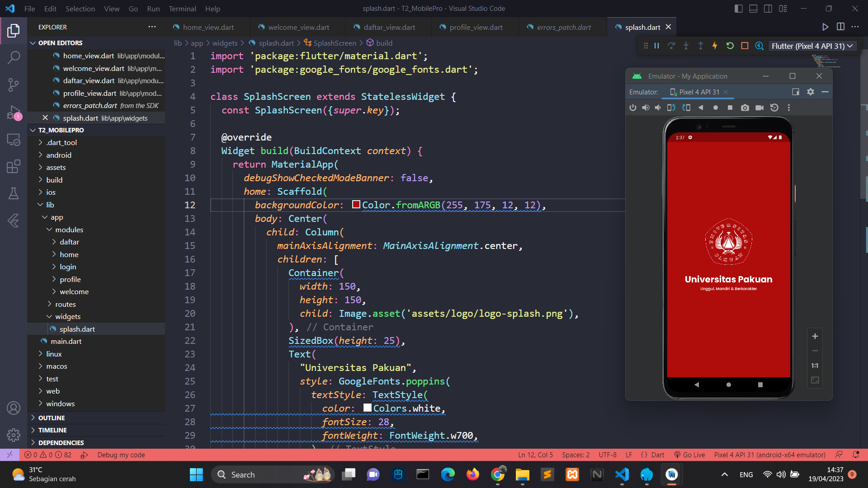Open the Flutter device dropdown
This screenshot has height=488, width=868.
click(x=812, y=46)
